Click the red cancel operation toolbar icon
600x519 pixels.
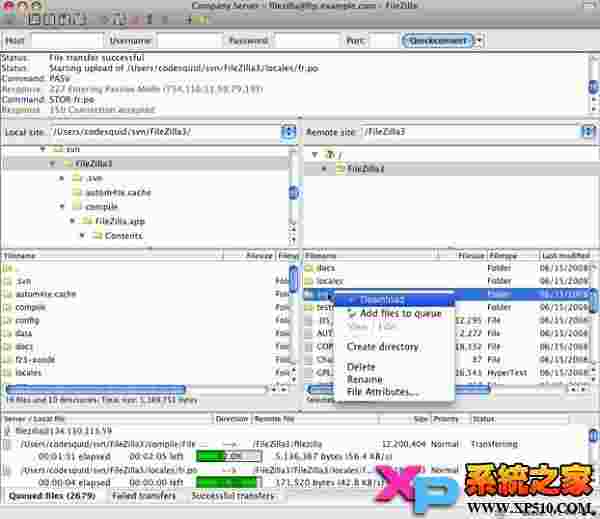tap(134, 20)
